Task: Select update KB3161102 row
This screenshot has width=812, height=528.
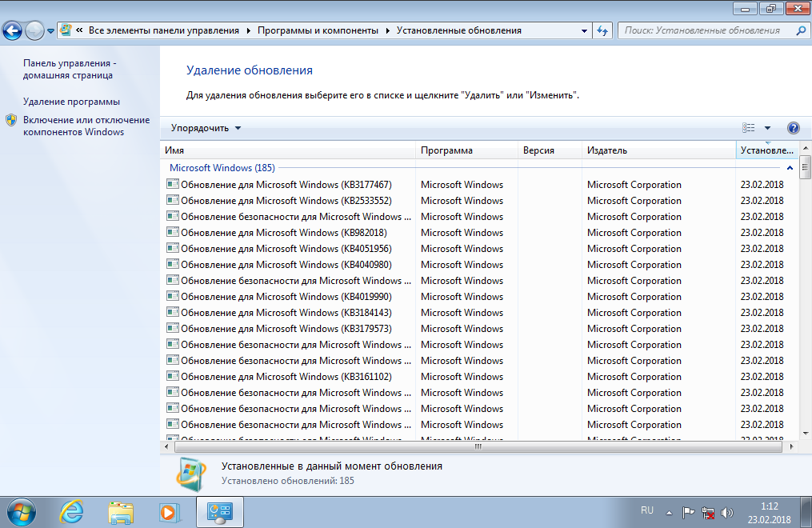Action: 479,376
